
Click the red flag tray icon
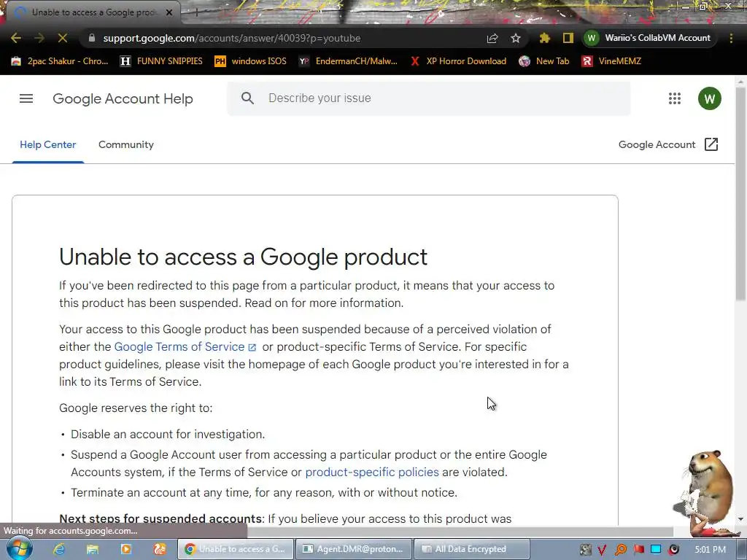(638, 550)
